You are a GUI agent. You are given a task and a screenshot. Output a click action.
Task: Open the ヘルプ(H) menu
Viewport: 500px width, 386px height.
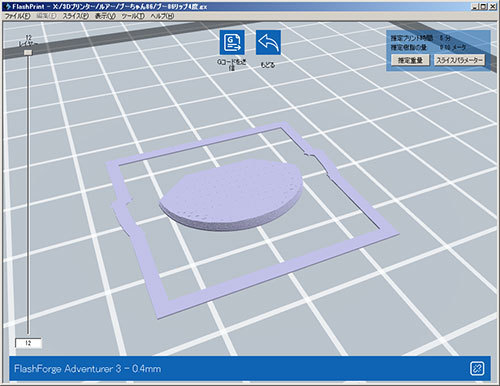(x=162, y=16)
